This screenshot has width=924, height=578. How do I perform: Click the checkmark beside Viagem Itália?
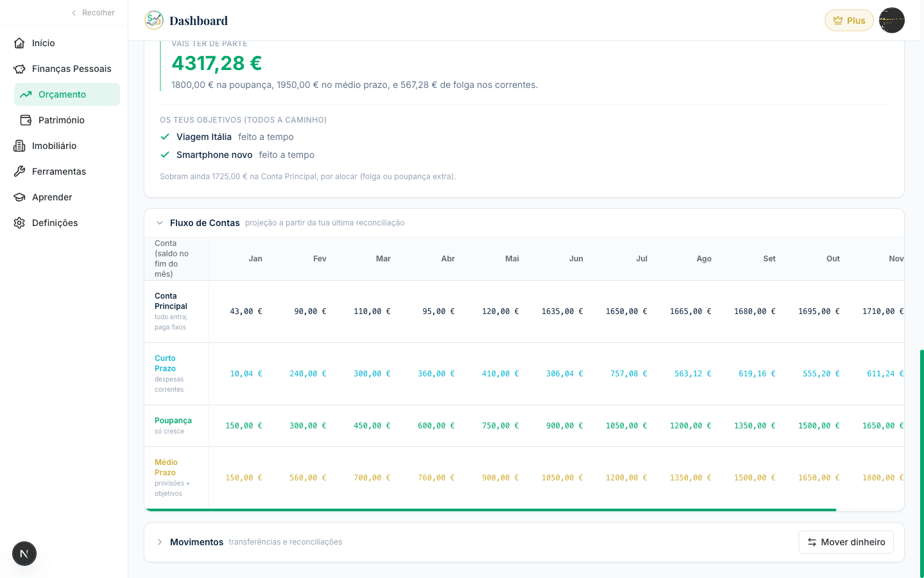[165, 137]
